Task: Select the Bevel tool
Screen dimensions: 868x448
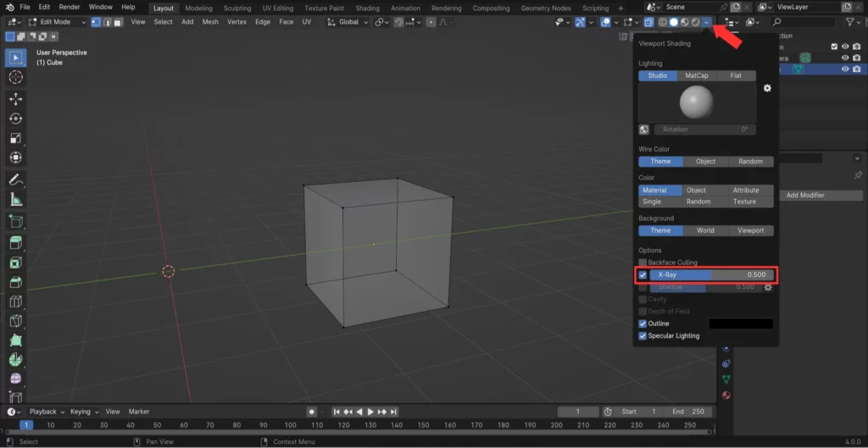Action: click(x=15, y=282)
